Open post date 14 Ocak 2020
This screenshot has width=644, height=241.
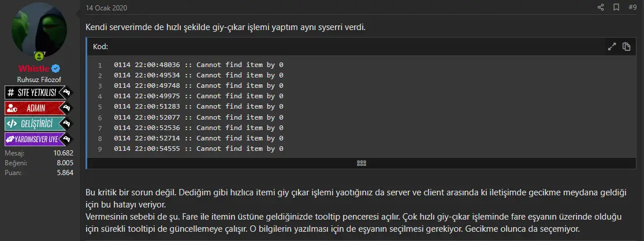tap(106, 8)
